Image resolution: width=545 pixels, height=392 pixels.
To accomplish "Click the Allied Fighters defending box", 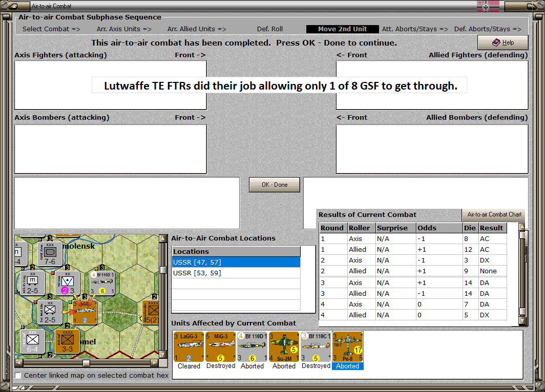I will [432, 85].
